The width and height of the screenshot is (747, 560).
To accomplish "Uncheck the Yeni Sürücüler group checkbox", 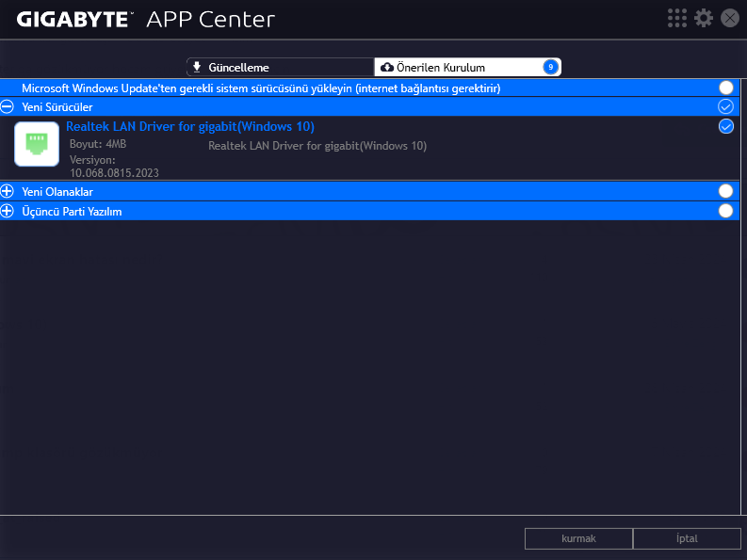I will (x=725, y=107).
